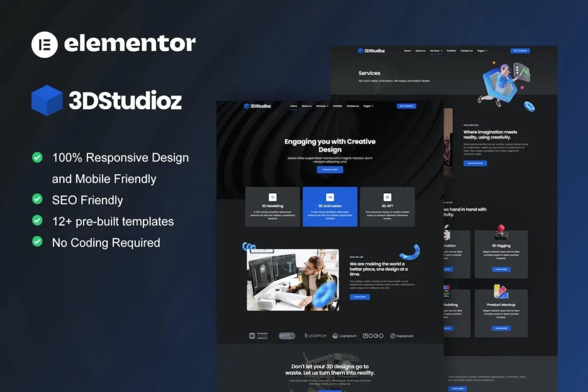
Task: Select Home in the navigation menu
Action: point(293,106)
